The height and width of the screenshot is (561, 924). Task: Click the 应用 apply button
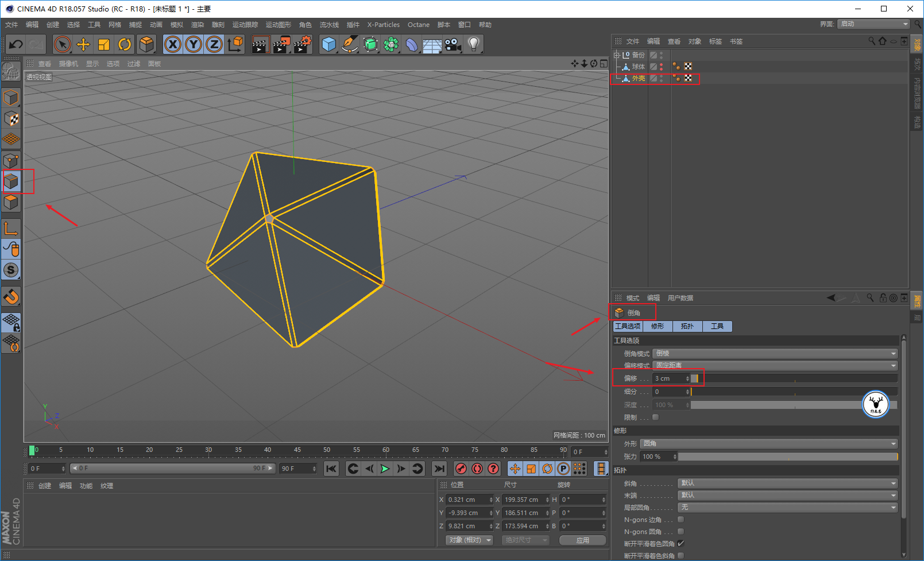pyautogui.click(x=583, y=540)
